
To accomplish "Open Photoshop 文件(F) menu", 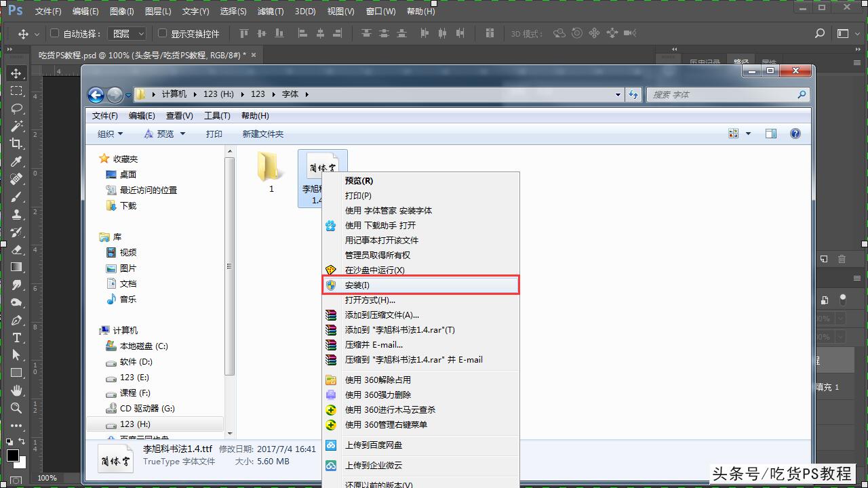I will [x=48, y=12].
